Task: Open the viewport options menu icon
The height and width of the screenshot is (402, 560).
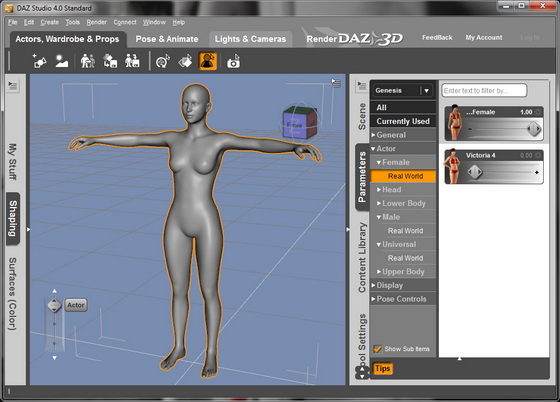Action: 336,83
